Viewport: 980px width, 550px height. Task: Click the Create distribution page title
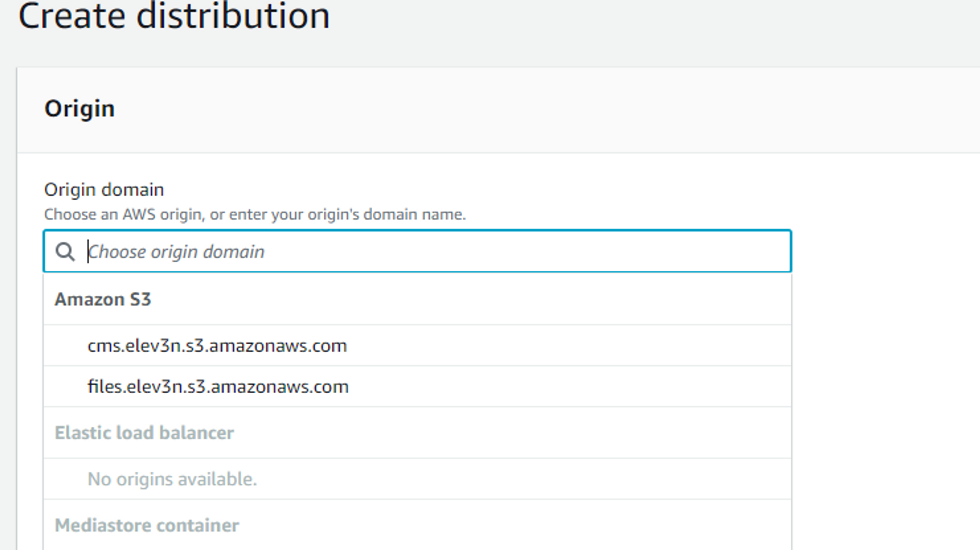(x=174, y=16)
